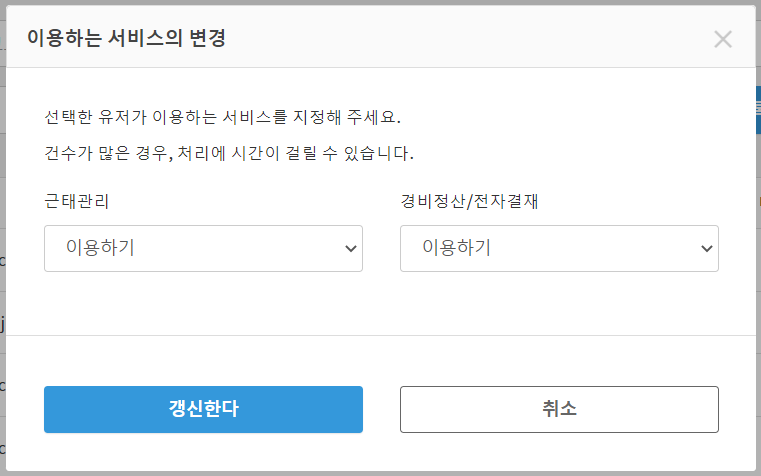Click the blue button behind dialog's right edge

(758, 110)
